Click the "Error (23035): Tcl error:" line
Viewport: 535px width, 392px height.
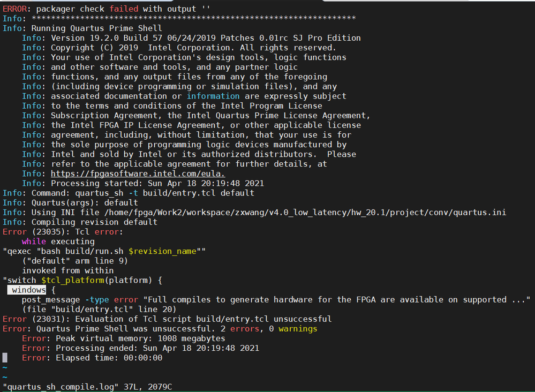(63, 232)
